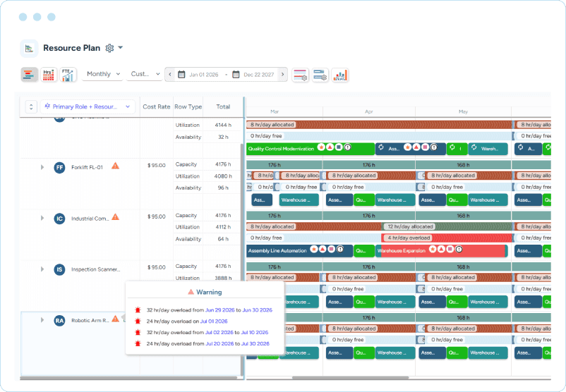The height and width of the screenshot is (392, 566).
Task: Edit the Dec 22 2027 end date field
Action: pyautogui.click(x=259, y=75)
